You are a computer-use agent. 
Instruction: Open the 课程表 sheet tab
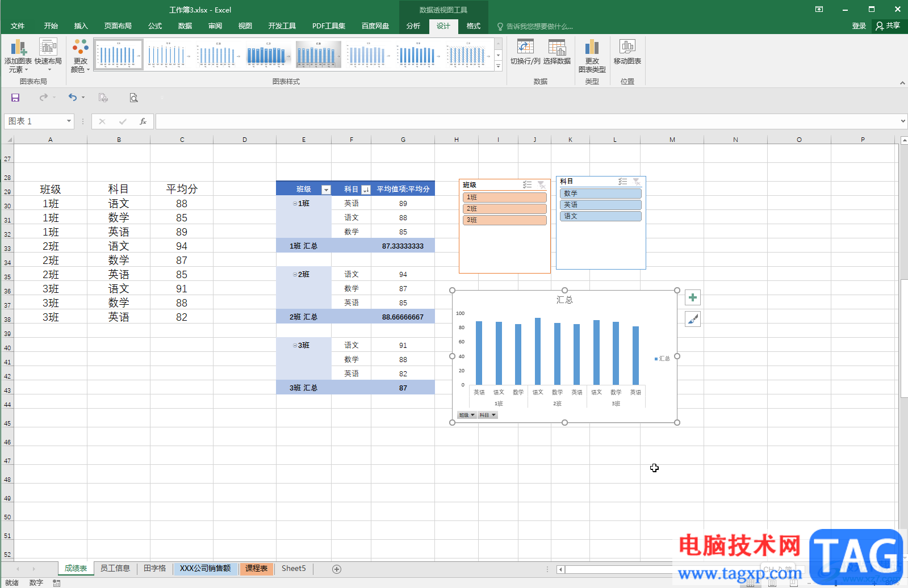[x=256, y=568]
